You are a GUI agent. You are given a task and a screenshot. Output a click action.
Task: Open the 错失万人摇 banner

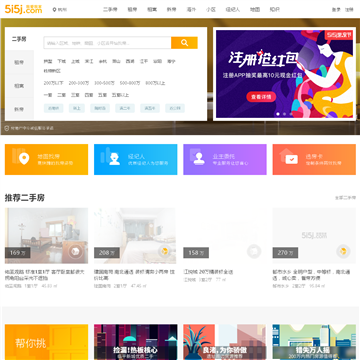[314, 342]
